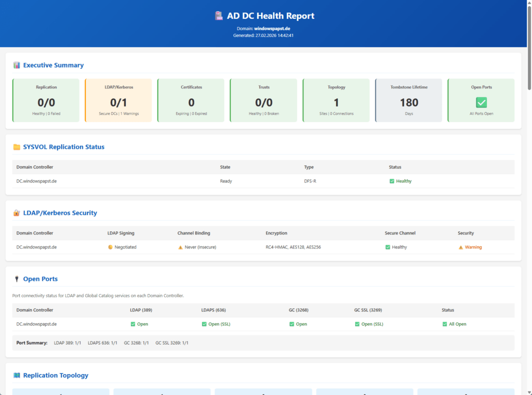
Task: Click the warning icon in the Security column
Action: point(460,247)
